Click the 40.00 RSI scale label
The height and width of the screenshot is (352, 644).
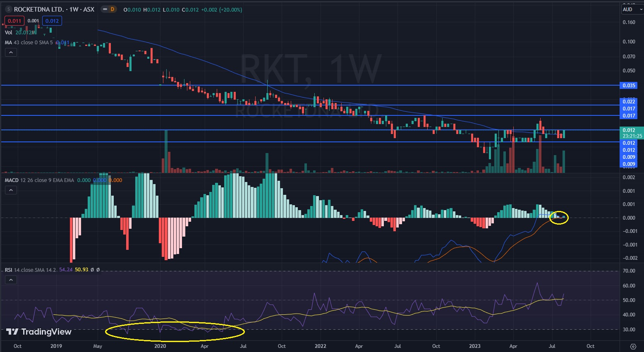pyautogui.click(x=629, y=315)
